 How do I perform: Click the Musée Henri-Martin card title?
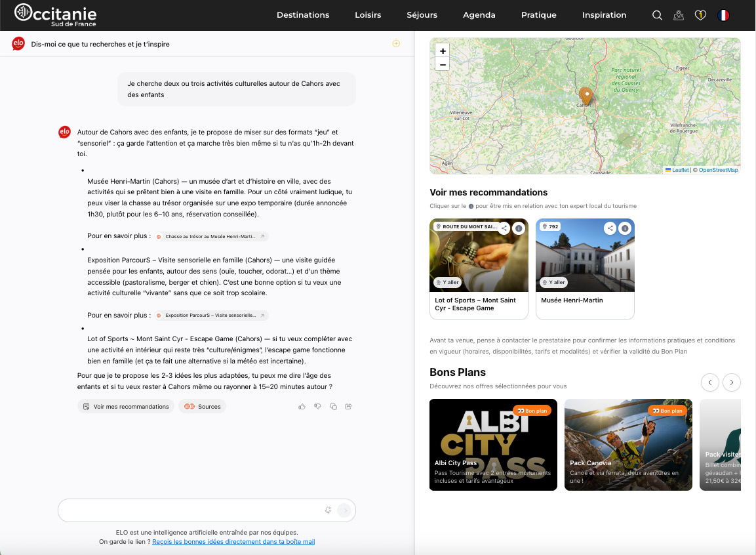[572, 300]
